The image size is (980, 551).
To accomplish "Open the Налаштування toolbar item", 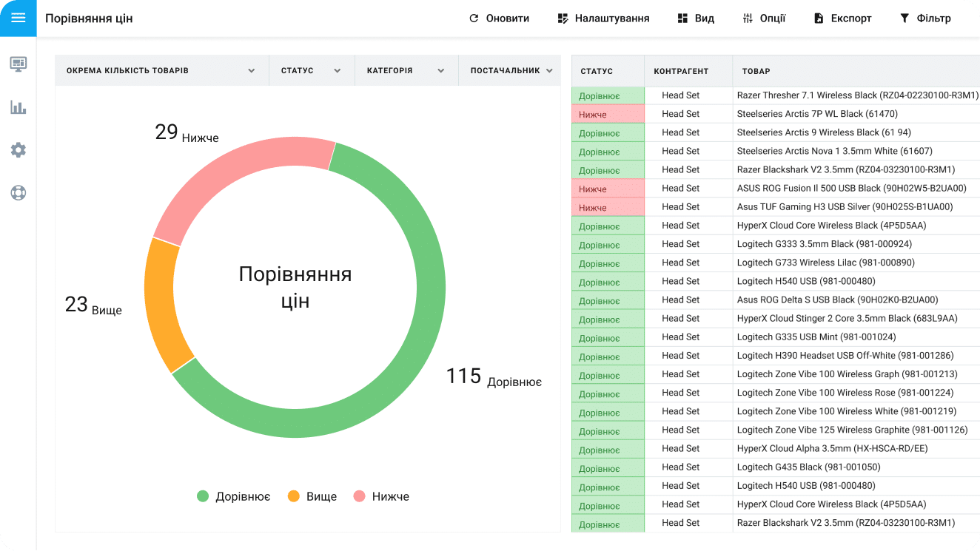I will 603,18.
